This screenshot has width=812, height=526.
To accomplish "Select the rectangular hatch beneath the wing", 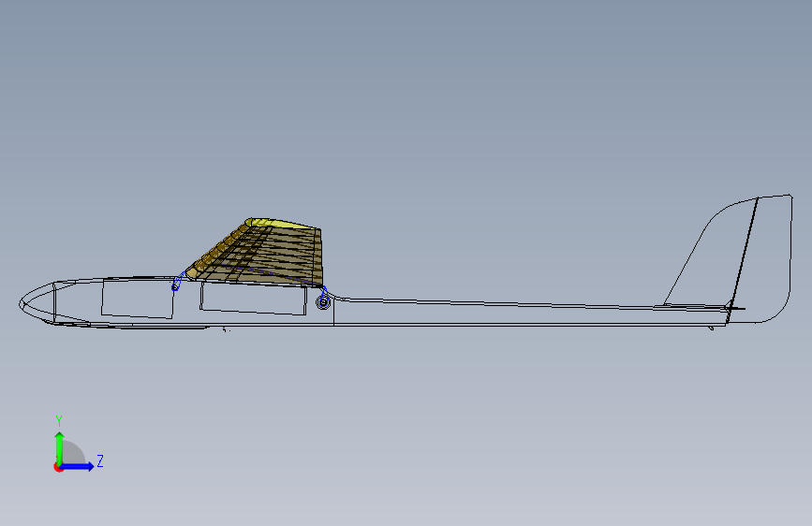I will (253, 299).
